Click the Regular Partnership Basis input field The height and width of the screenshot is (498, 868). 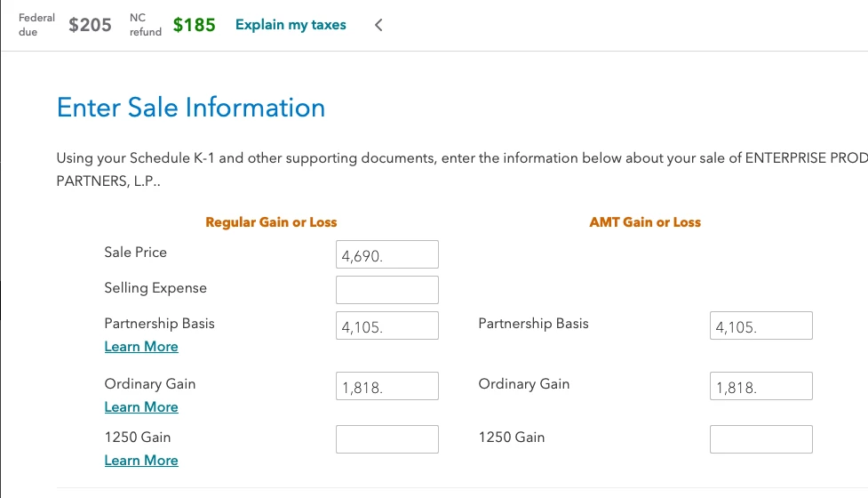coord(387,325)
